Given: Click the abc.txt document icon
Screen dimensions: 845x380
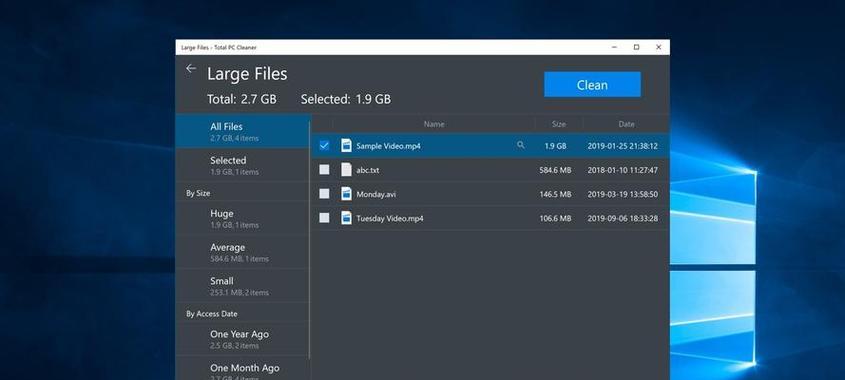Looking at the screenshot, I should click(347, 170).
